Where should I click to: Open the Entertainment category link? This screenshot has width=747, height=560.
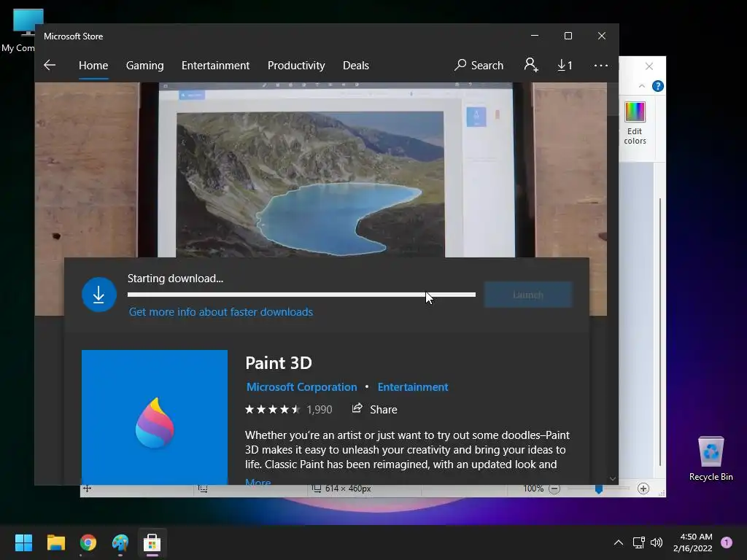pos(413,387)
